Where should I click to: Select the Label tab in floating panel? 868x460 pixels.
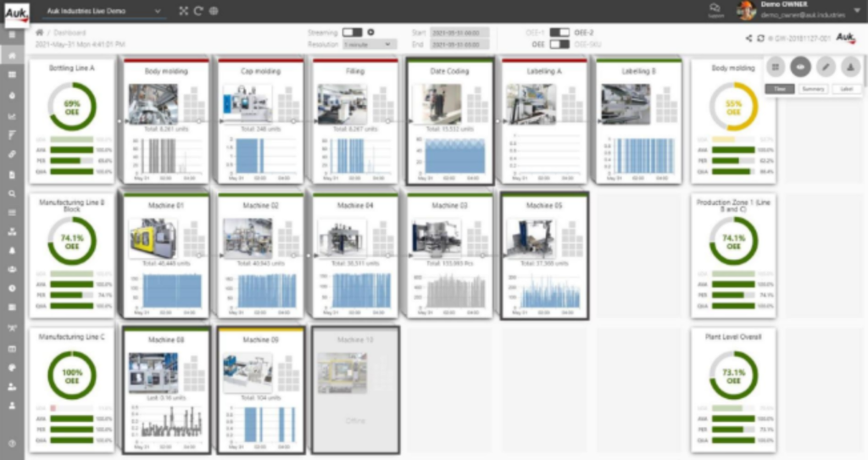844,88
